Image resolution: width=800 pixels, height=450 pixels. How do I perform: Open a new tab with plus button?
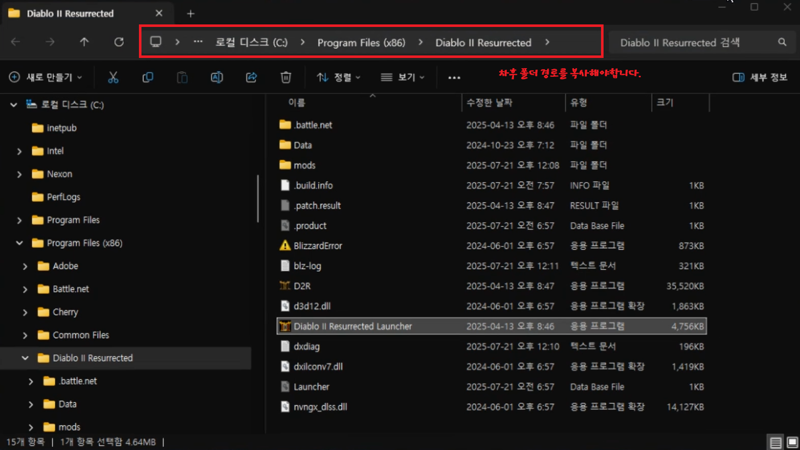(x=190, y=14)
